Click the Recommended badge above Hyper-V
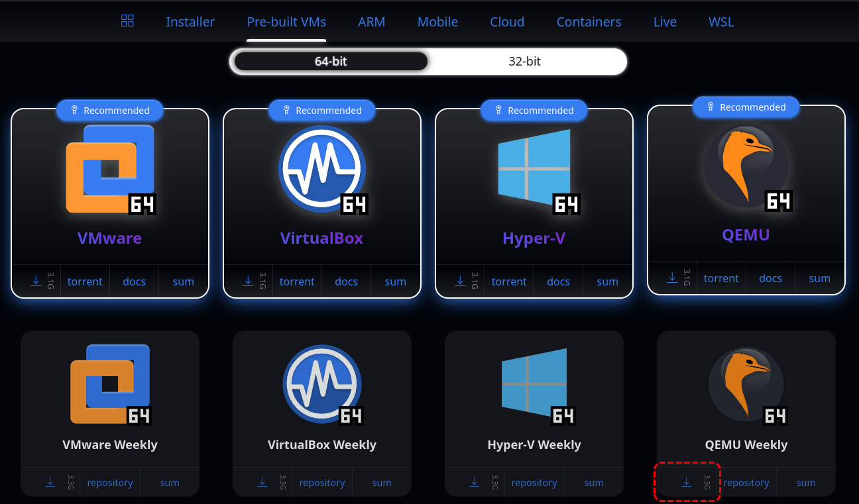This screenshot has height=504, width=859. click(534, 111)
